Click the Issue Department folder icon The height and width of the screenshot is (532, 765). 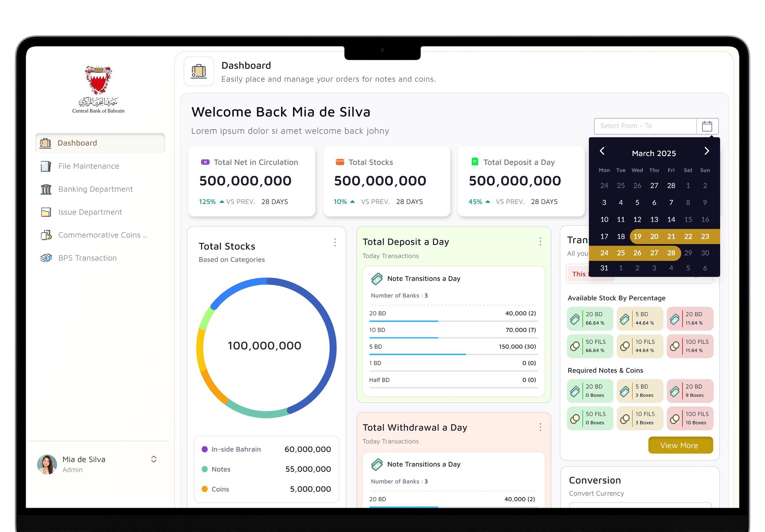click(x=46, y=212)
